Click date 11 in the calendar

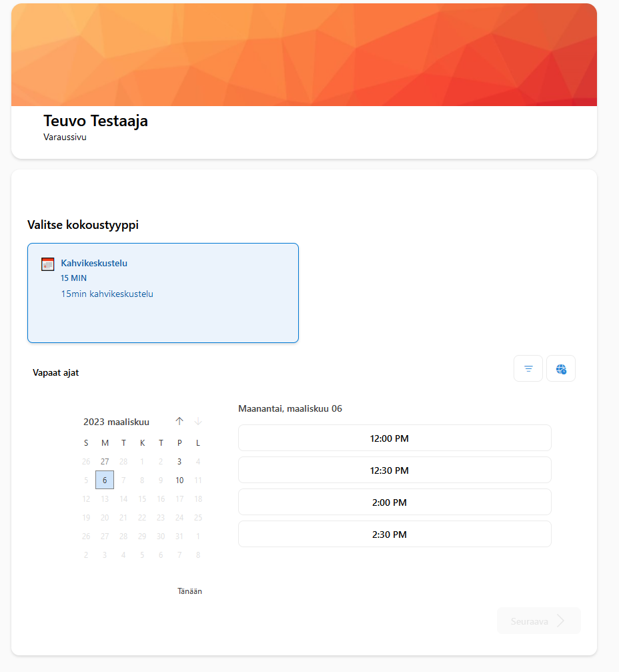198,480
